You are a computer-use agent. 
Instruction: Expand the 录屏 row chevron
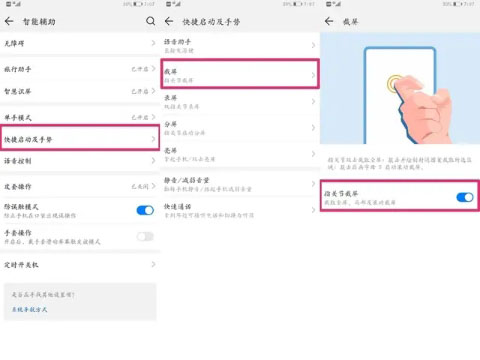tap(313, 101)
